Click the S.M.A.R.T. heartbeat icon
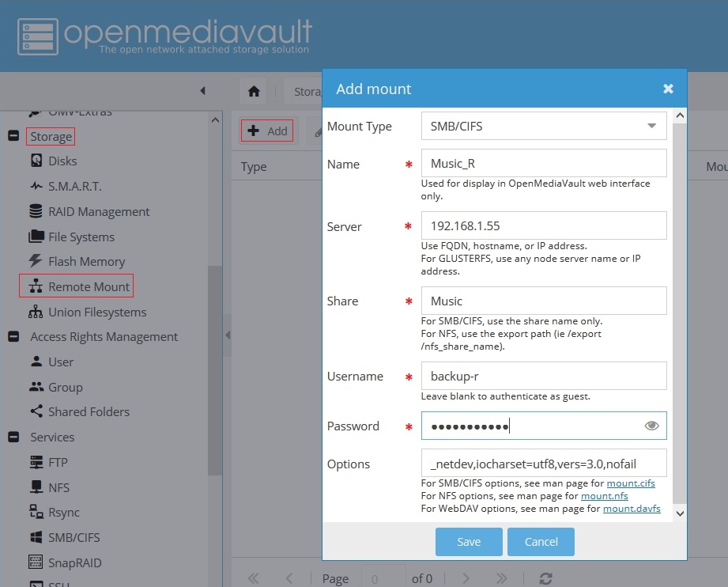The image size is (728, 587). coord(36,187)
